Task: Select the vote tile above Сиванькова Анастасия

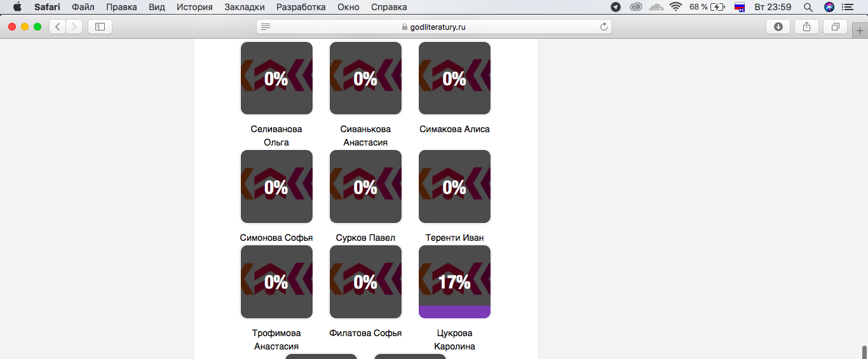Action: coord(365,78)
